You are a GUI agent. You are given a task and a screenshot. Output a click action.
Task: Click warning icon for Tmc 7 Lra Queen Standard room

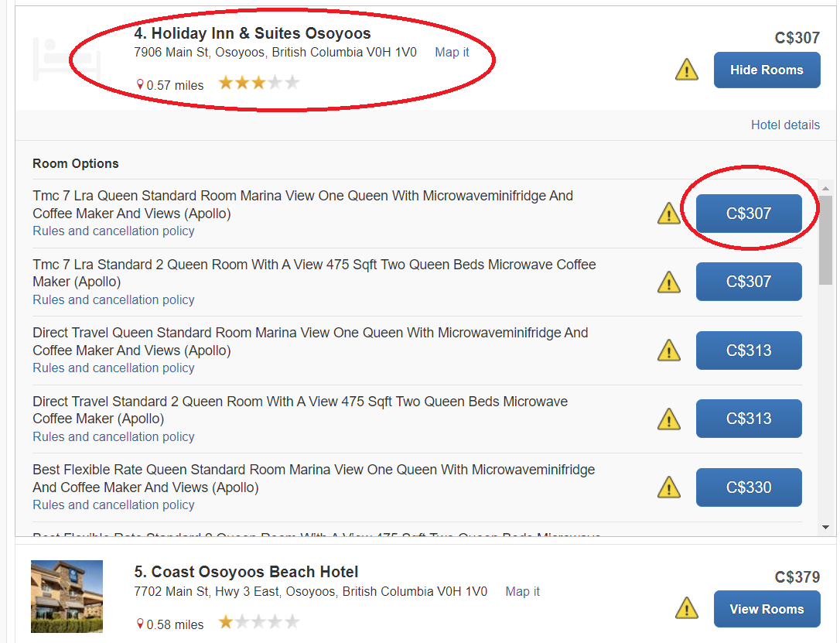(668, 214)
